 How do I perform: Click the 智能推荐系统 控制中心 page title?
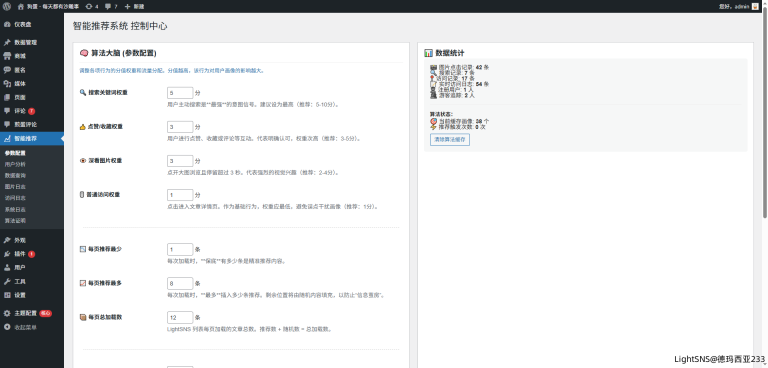(x=120, y=26)
